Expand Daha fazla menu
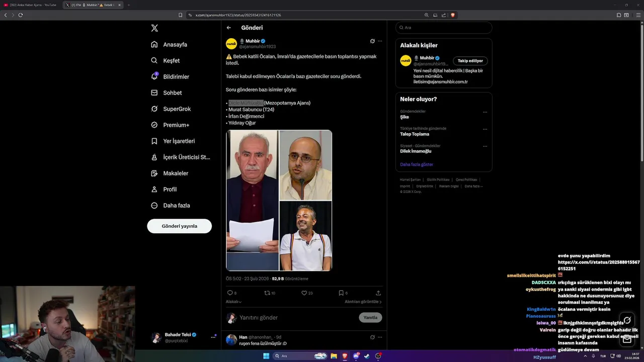The image size is (644, 362). point(171,205)
